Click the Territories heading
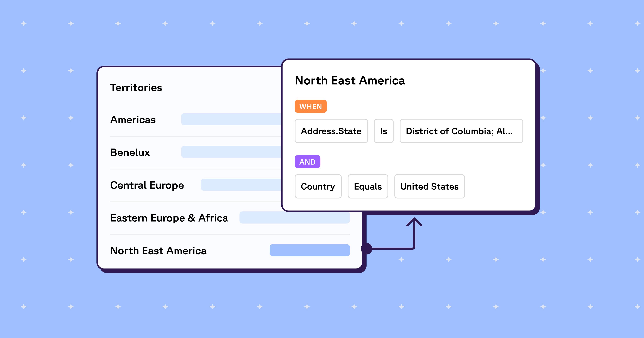The height and width of the screenshot is (338, 644). (136, 88)
